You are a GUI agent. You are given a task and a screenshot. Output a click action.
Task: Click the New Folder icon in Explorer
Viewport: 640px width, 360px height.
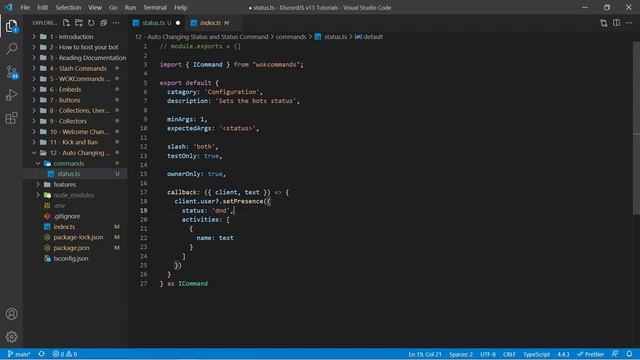point(79,23)
